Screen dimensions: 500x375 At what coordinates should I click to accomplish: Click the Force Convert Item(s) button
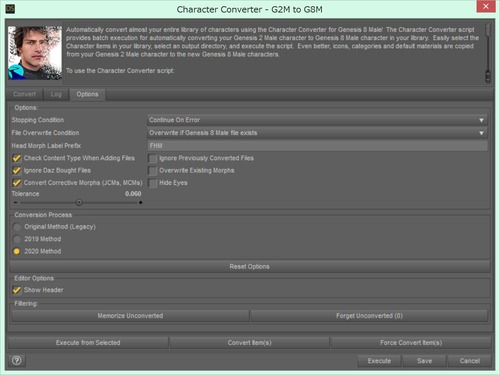(411, 343)
